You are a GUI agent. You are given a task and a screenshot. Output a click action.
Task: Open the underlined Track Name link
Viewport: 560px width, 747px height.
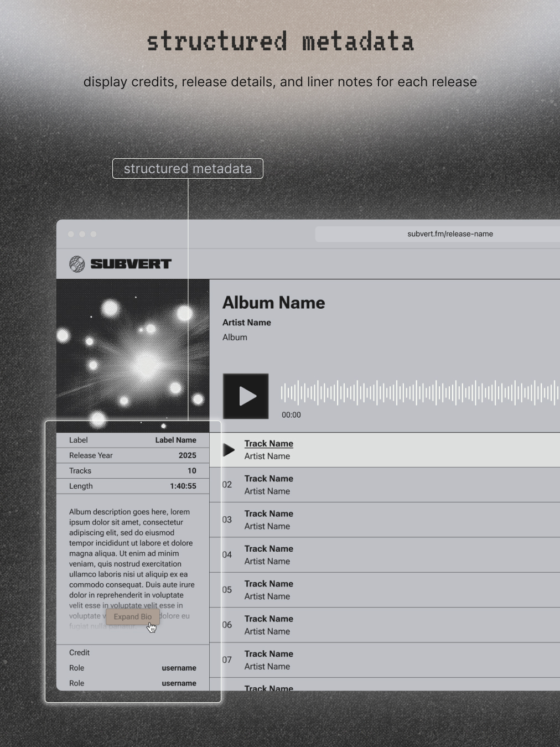coord(268,444)
